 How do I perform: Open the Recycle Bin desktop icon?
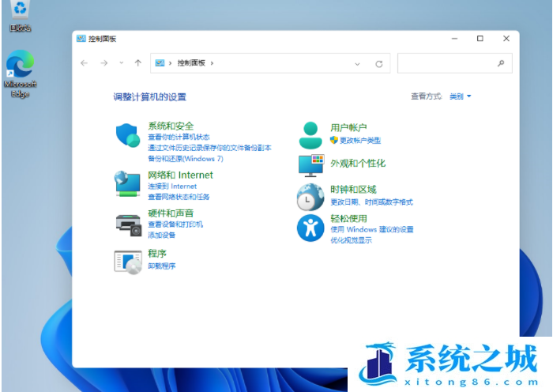[20, 17]
